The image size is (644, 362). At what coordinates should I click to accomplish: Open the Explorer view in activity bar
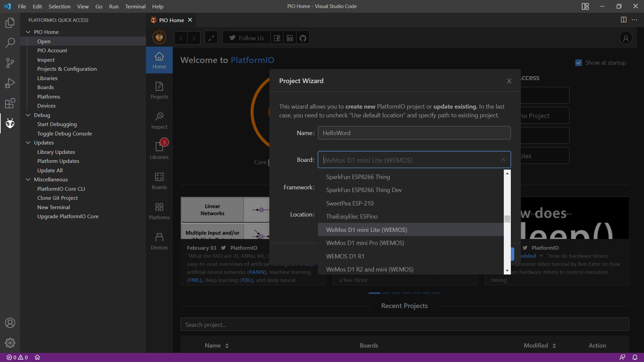click(10, 23)
